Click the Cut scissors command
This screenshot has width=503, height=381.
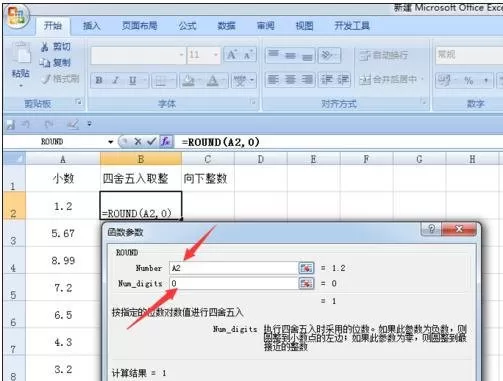(56, 46)
